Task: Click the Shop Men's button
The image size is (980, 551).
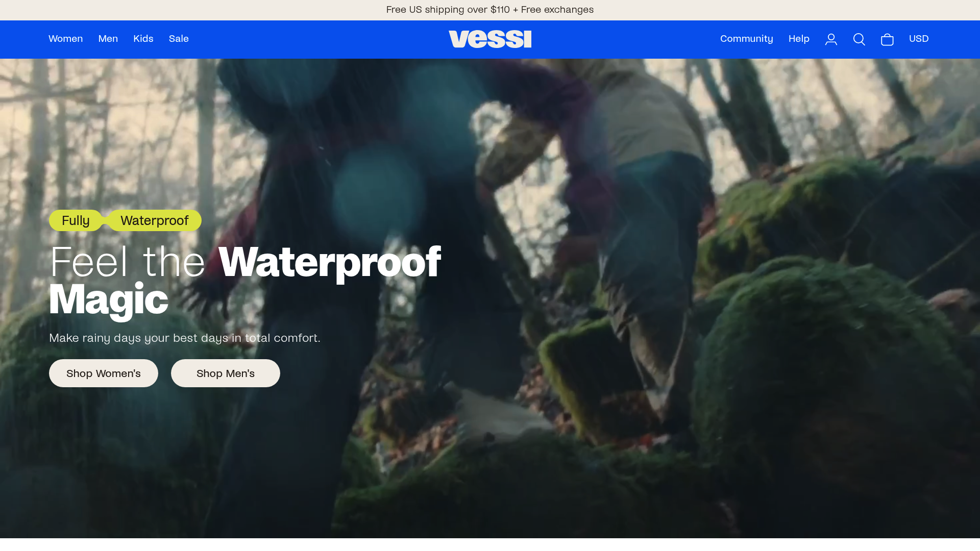Action: point(226,373)
